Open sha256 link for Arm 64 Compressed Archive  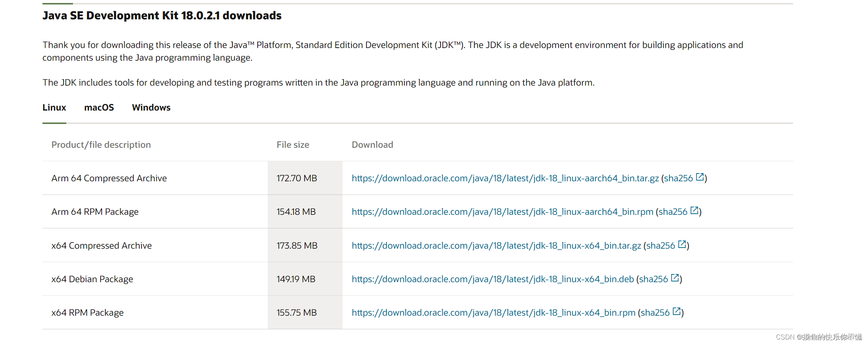tap(678, 178)
